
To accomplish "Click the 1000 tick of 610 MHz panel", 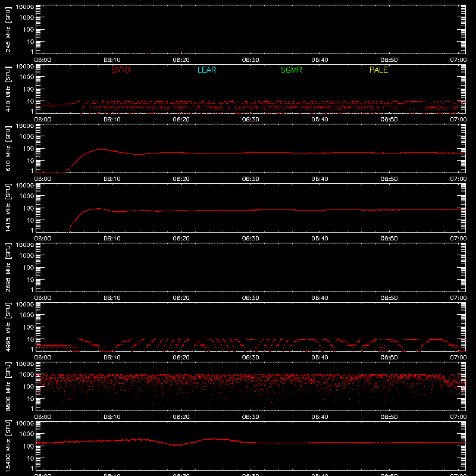I will coord(27,137).
